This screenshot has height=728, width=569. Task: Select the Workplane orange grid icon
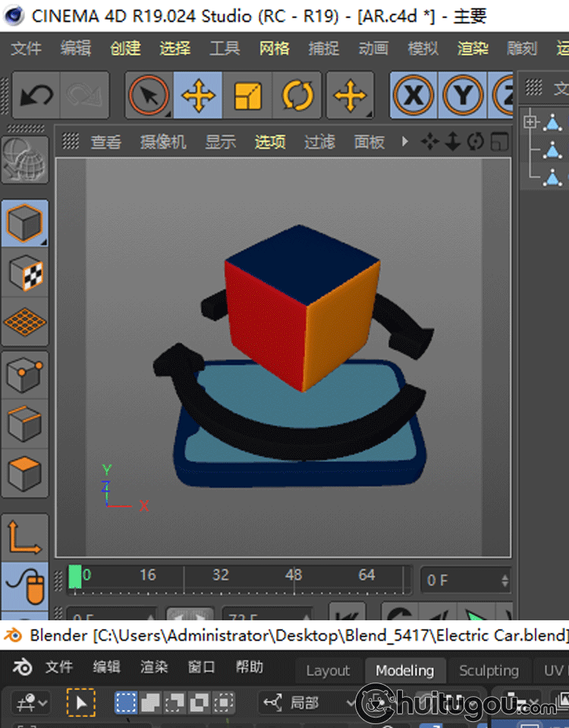[25, 322]
